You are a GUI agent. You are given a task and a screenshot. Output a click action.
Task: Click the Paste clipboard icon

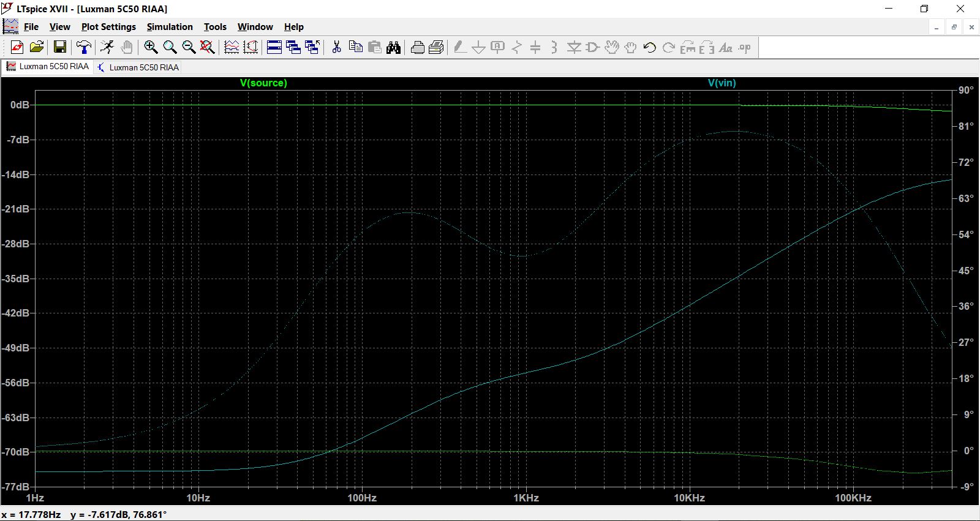click(x=374, y=47)
